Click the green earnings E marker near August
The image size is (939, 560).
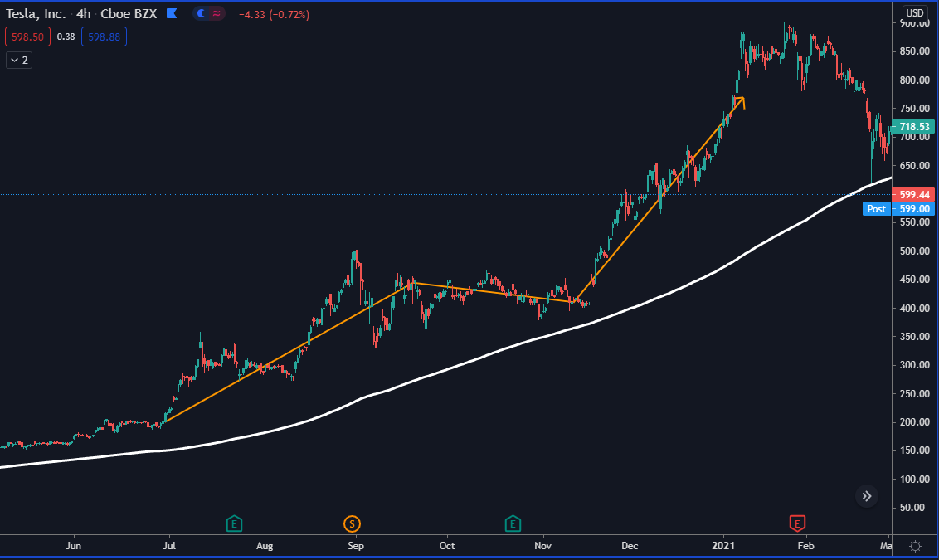click(234, 524)
